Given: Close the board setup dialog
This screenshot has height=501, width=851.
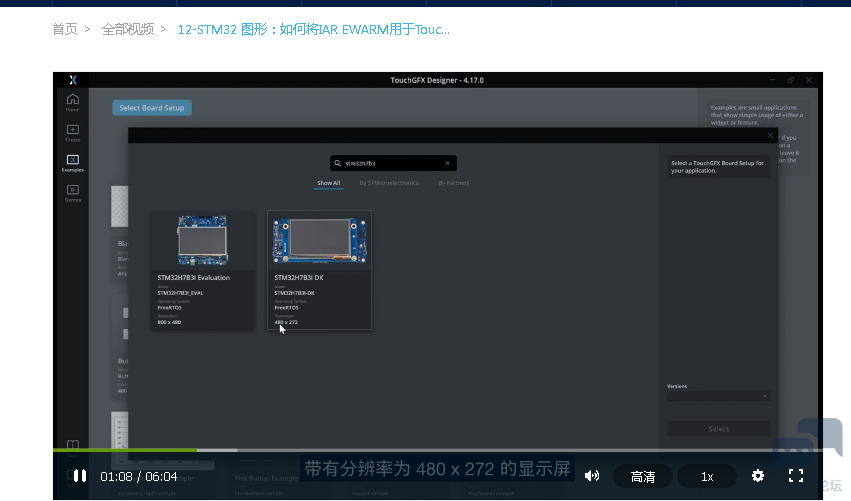Looking at the screenshot, I should click(770, 135).
